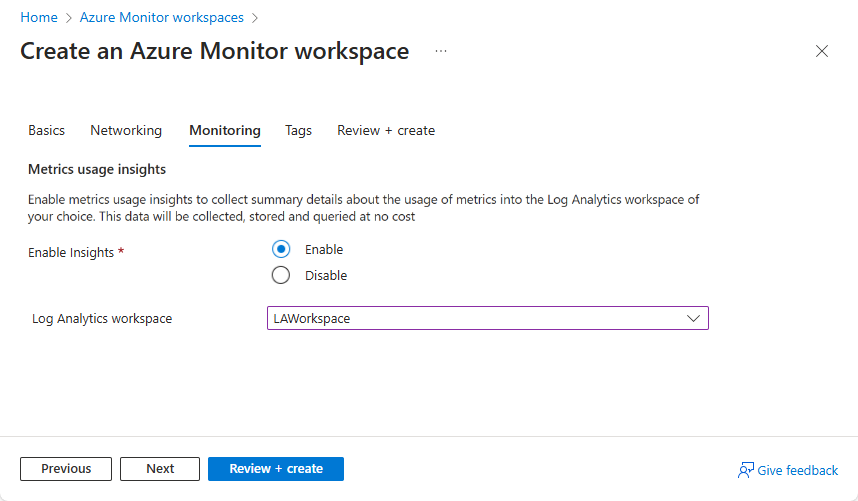Select the Monitoring tab
858x501 pixels.
pyautogui.click(x=225, y=130)
